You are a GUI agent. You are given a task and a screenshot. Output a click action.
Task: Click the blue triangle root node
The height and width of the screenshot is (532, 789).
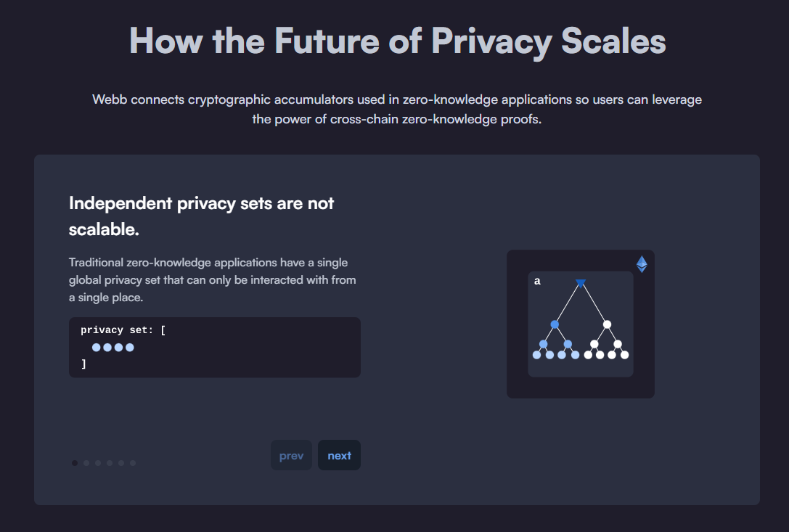click(581, 282)
